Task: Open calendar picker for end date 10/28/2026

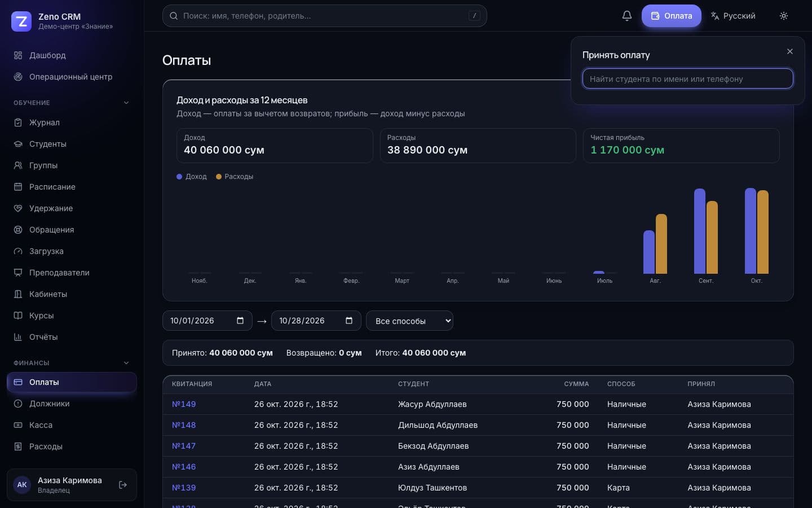Action: (x=349, y=321)
